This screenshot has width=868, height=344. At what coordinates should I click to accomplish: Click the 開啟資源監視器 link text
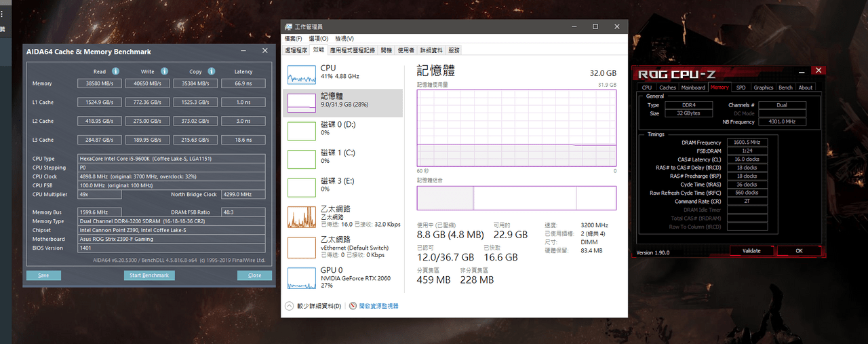click(x=379, y=306)
